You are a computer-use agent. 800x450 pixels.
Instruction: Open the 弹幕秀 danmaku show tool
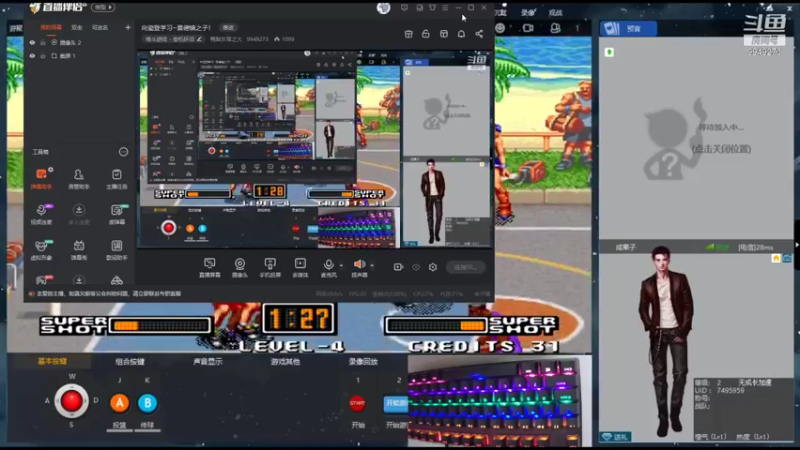pyautogui.click(x=79, y=250)
